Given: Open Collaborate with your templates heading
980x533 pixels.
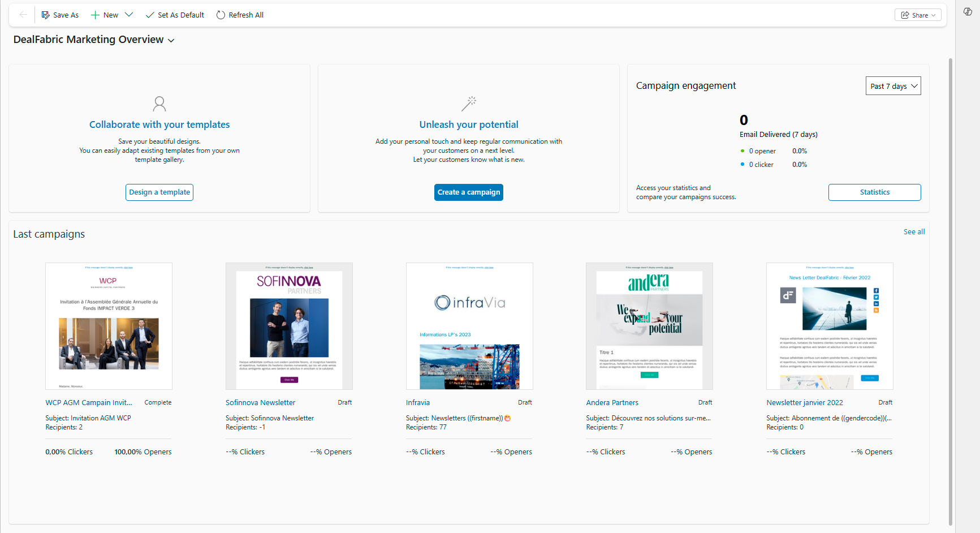Looking at the screenshot, I should [x=159, y=124].
